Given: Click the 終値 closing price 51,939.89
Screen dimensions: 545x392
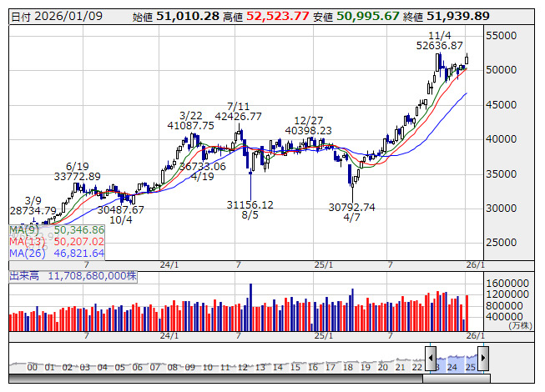Looking at the screenshot, I should tap(458, 16).
